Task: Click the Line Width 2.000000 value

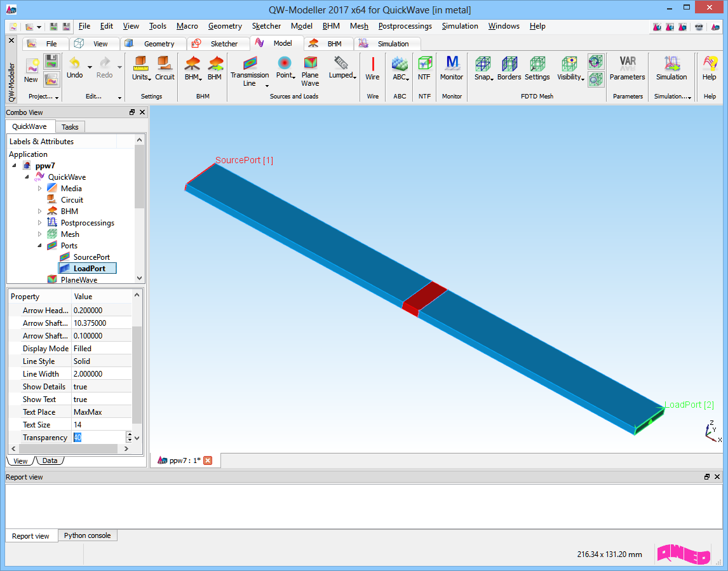Action: click(x=102, y=373)
